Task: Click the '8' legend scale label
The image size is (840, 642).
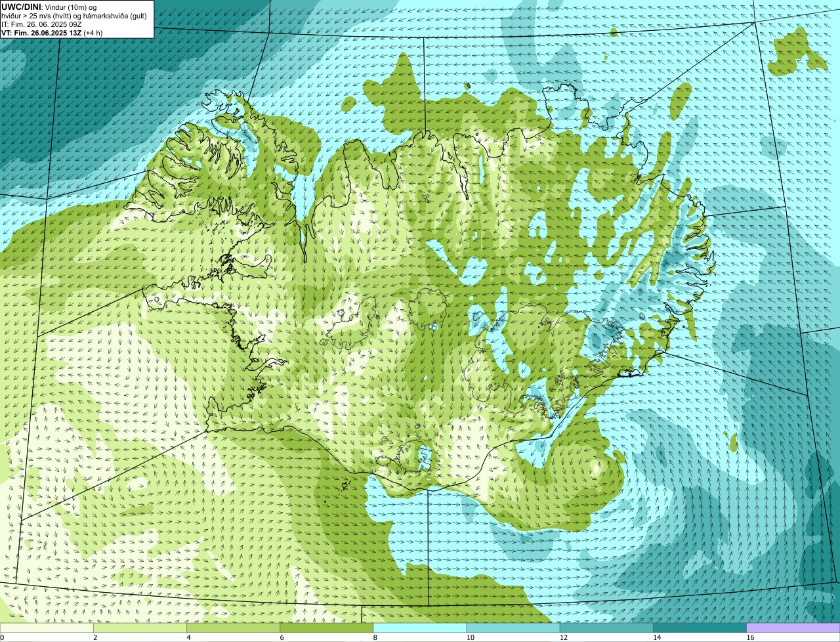Action: [375, 637]
